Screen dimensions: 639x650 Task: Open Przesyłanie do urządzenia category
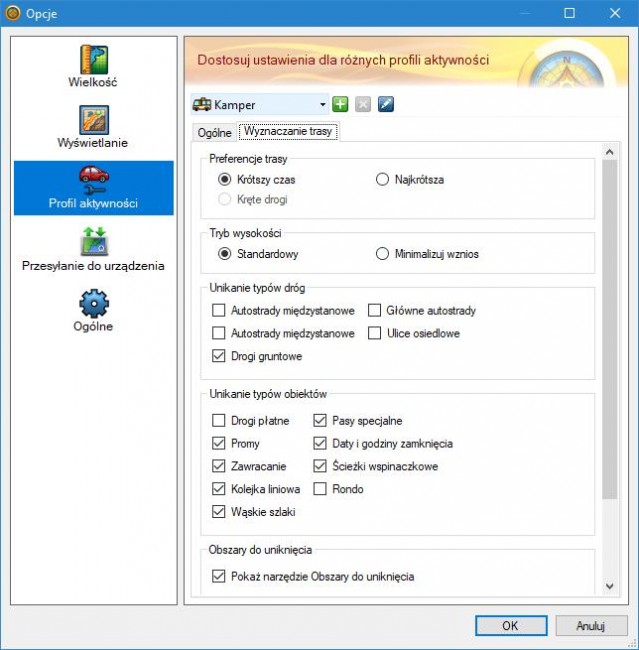[x=93, y=249]
